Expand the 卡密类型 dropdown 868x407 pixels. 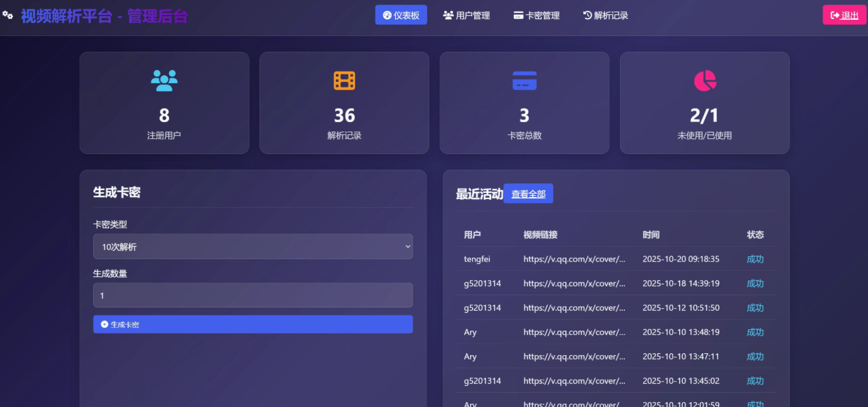tap(253, 247)
